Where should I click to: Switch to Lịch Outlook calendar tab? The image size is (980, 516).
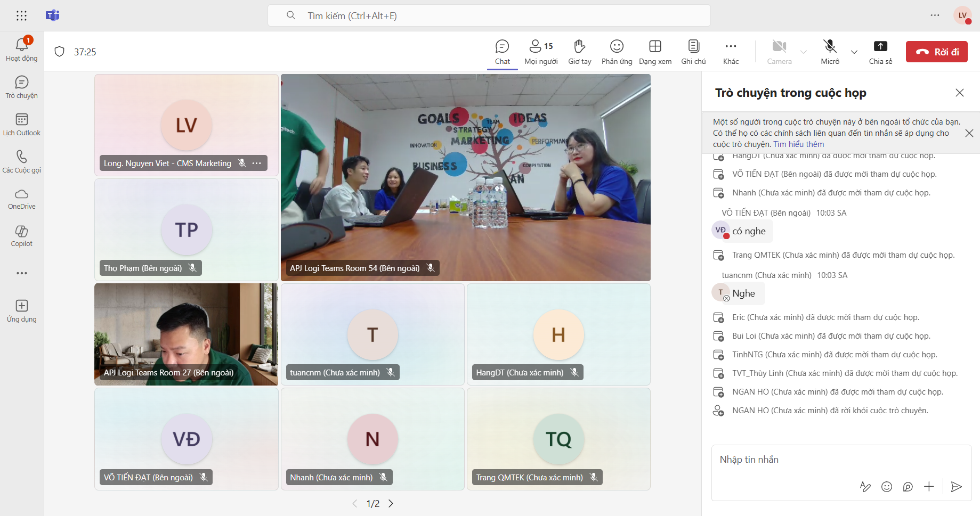[x=21, y=125]
